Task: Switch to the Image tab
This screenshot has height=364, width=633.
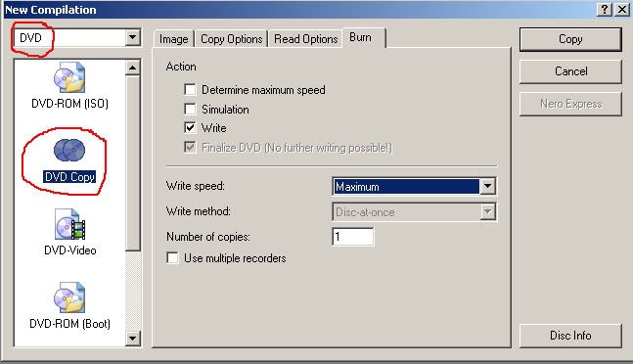Action: [174, 39]
